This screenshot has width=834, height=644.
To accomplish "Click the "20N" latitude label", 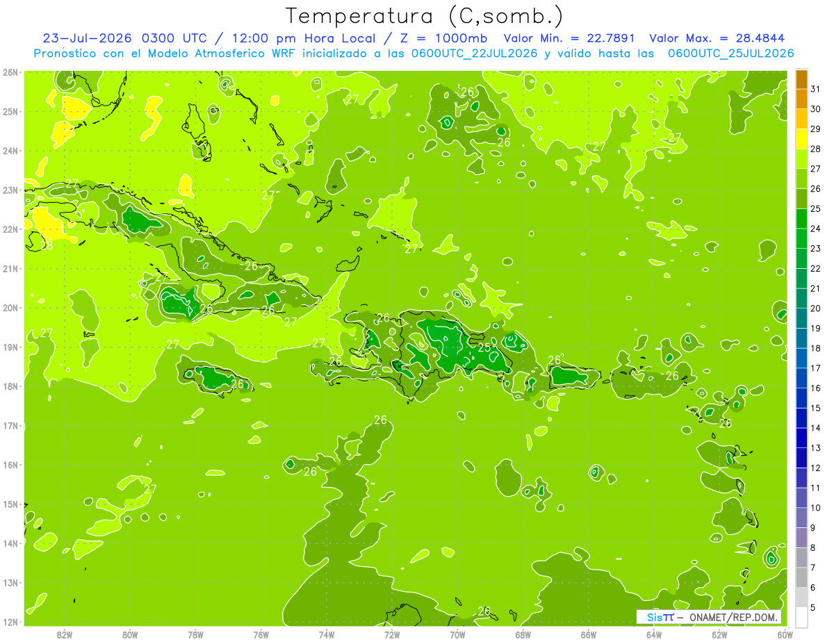I will (10, 308).
